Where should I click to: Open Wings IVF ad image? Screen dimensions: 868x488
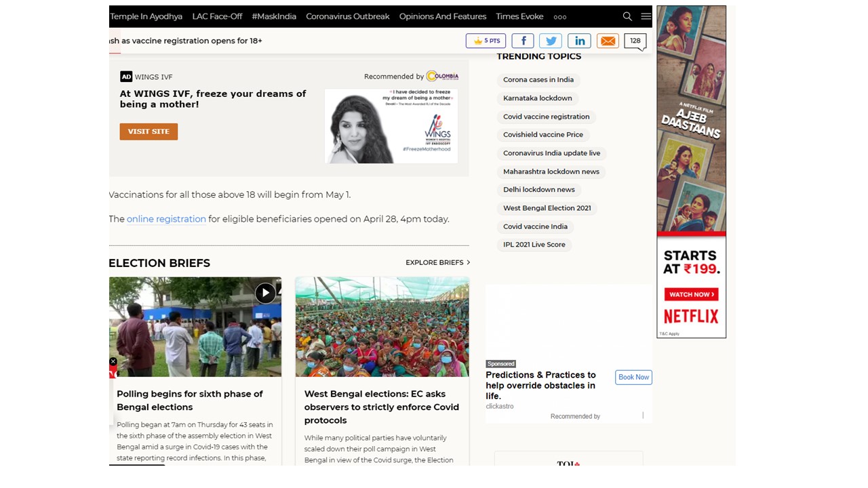[x=391, y=125]
